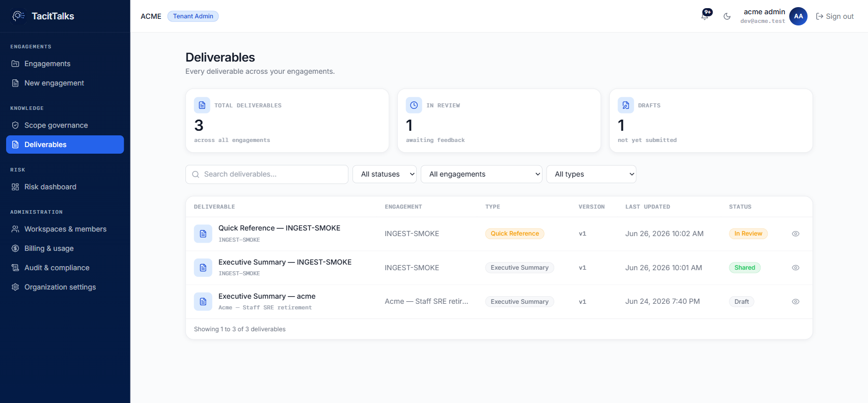Click the In Review clock icon
Viewport: 868px width, 403px height.
(414, 105)
